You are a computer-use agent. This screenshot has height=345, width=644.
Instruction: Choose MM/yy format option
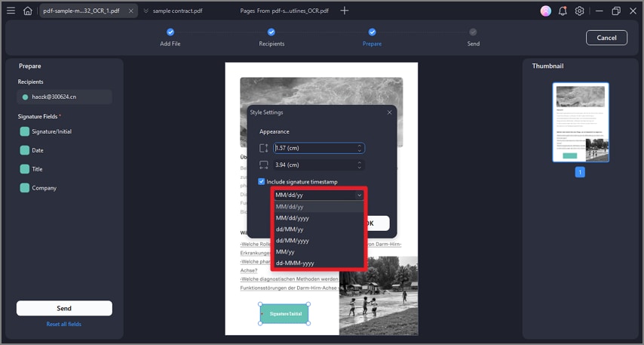pyautogui.click(x=319, y=251)
